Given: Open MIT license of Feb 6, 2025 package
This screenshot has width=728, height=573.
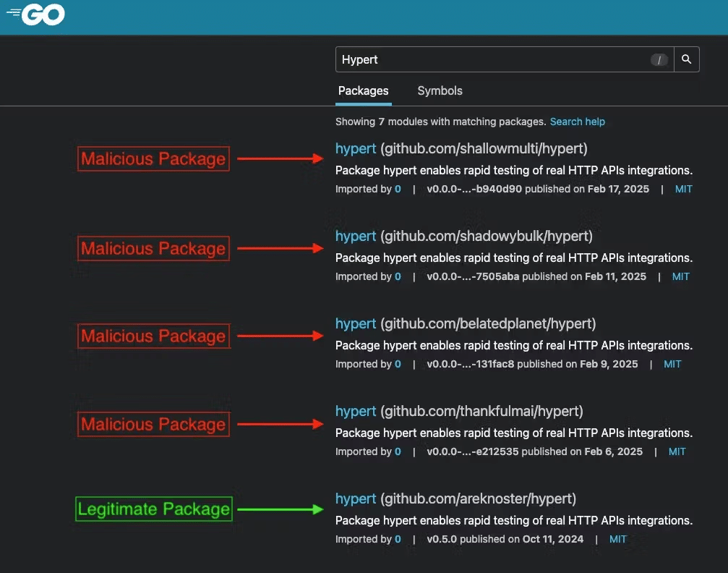Looking at the screenshot, I should [x=677, y=451].
